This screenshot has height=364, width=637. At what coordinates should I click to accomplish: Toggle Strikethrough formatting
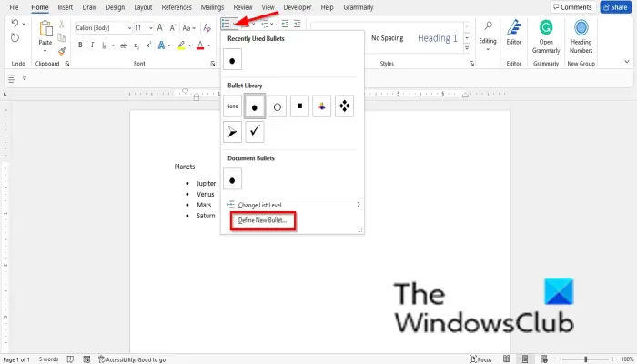[x=124, y=45]
